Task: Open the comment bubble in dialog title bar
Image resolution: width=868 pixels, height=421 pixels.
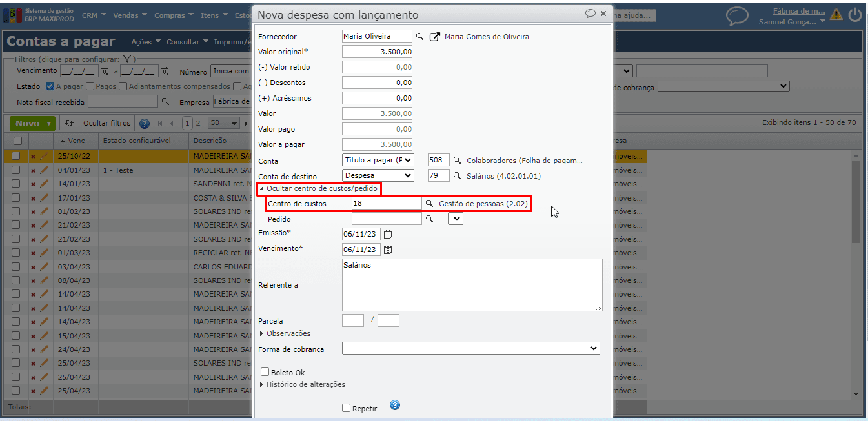Action: coord(590,14)
